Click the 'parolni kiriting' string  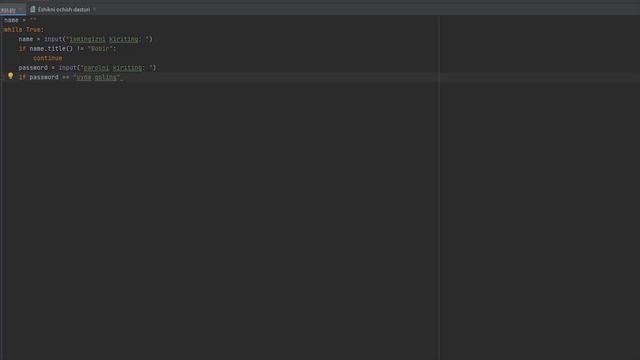pos(113,68)
